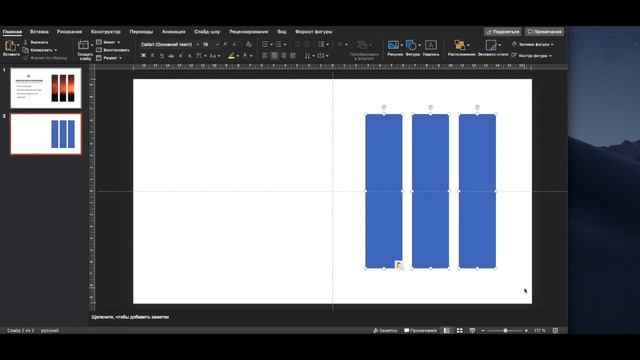The width and height of the screenshot is (640, 360).
Task: Switch to the Рисование (Draw) tab
Action: pyautogui.click(x=69, y=31)
